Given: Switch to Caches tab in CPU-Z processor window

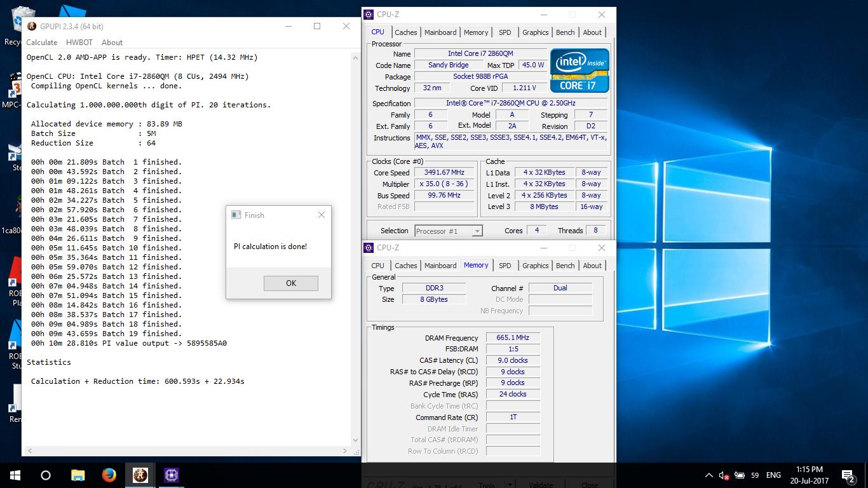Looking at the screenshot, I should tap(406, 32).
